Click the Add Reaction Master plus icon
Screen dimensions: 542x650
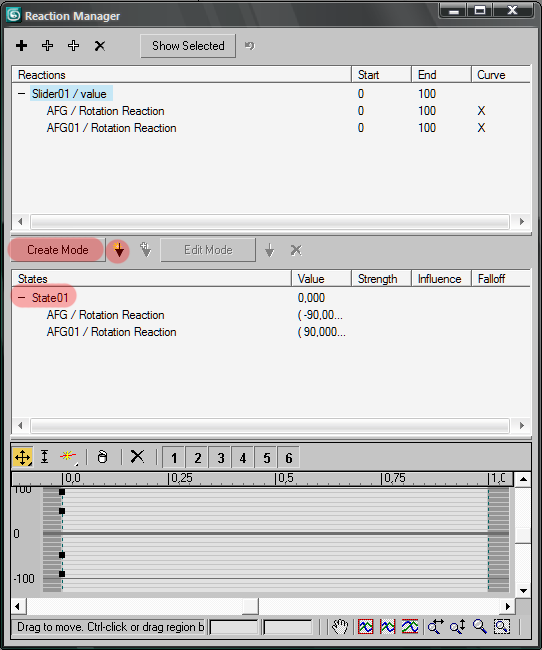tap(22, 46)
